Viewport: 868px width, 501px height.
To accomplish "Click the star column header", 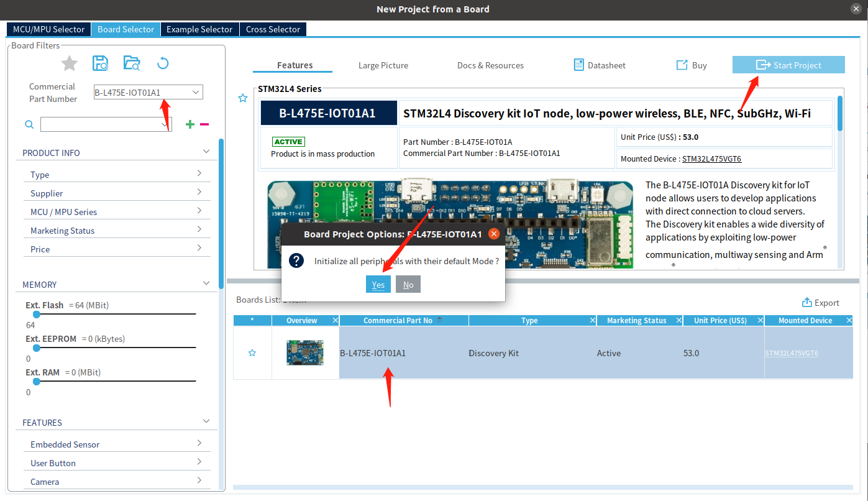I will pyautogui.click(x=252, y=320).
